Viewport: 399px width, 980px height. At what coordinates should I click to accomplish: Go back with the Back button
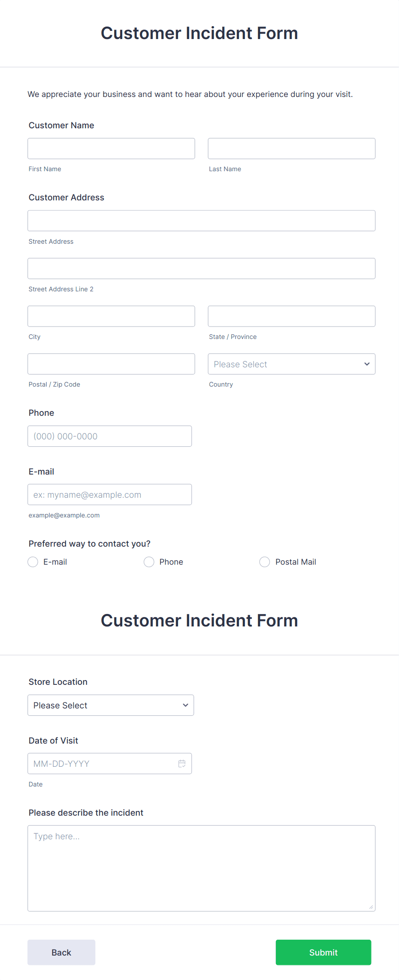pos(61,953)
